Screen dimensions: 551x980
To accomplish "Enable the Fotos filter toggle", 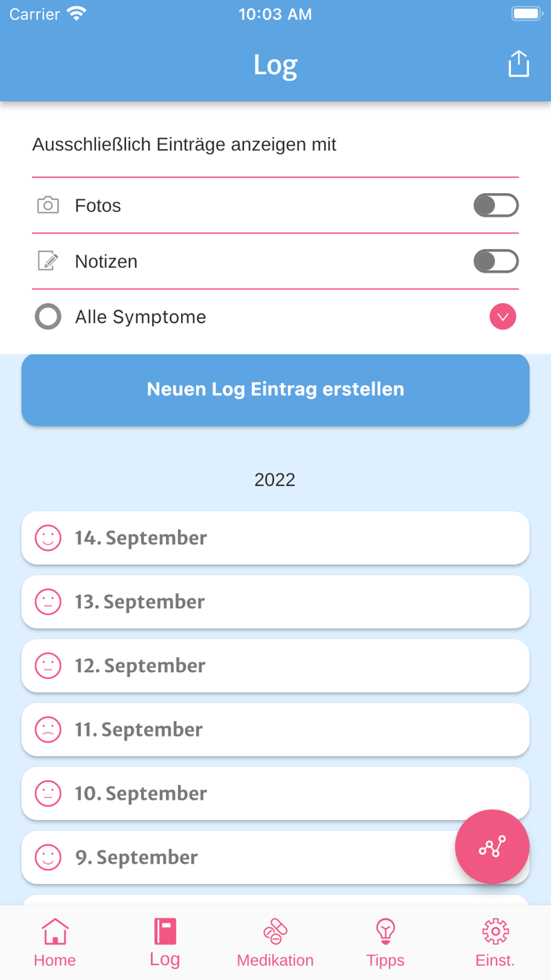I will [x=497, y=205].
